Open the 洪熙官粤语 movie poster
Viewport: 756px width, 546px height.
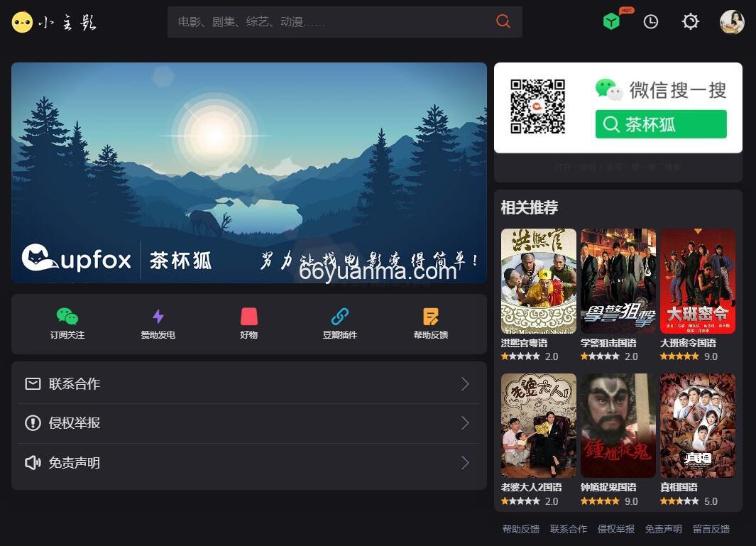[539, 280]
